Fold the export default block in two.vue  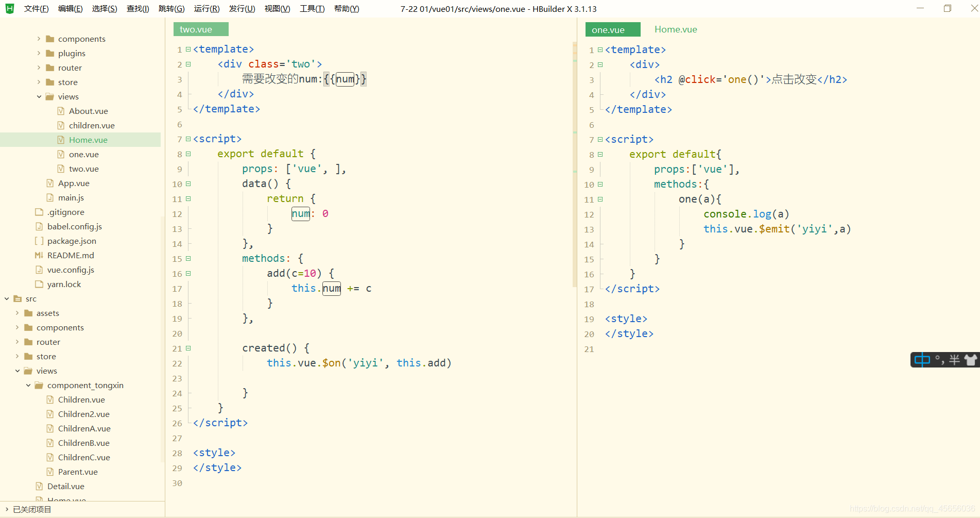point(188,154)
